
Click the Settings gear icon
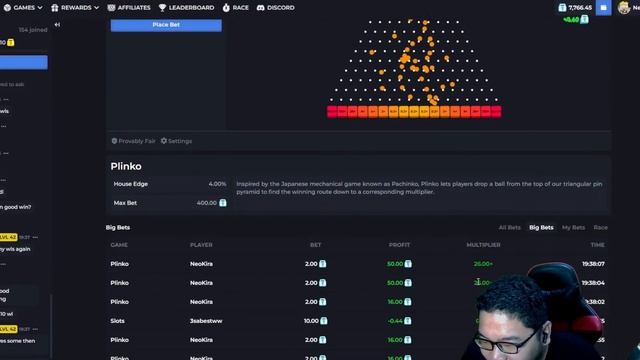point(164,141)
